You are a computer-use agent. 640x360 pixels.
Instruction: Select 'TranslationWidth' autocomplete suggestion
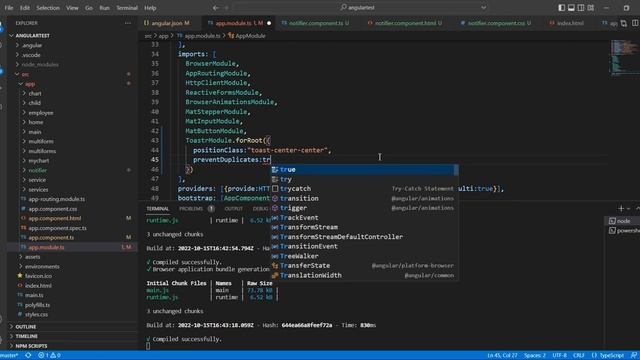(x=364, y=275)
